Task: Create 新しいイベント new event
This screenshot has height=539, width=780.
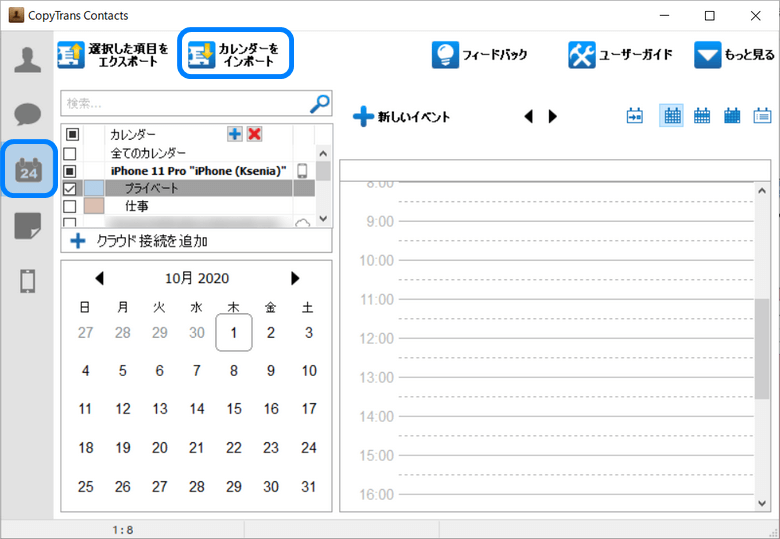Action: coord(401,116)
